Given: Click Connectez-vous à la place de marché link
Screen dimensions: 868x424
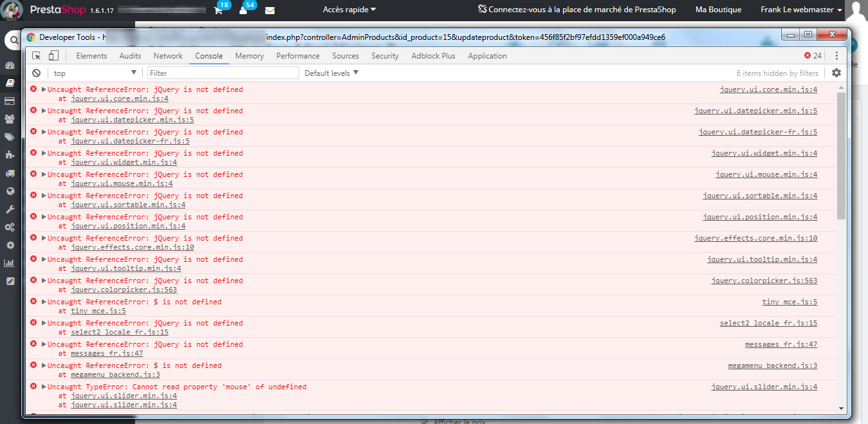Looking at the screenshot, I should (577, 10).
